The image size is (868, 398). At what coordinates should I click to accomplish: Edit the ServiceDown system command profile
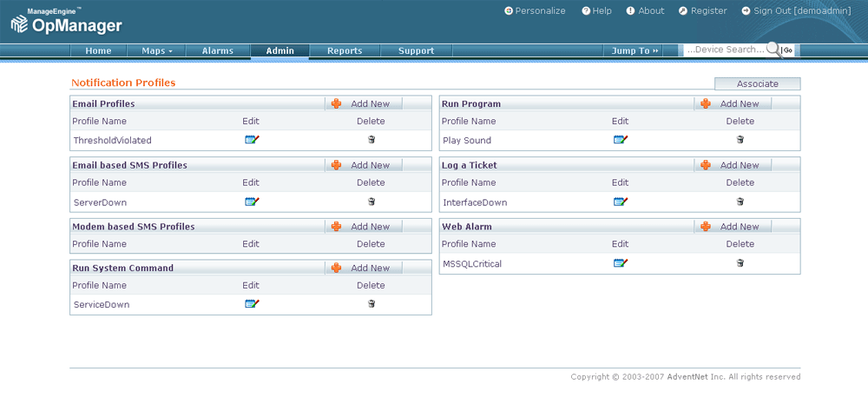pyautogui.click(x=252, y=304)
